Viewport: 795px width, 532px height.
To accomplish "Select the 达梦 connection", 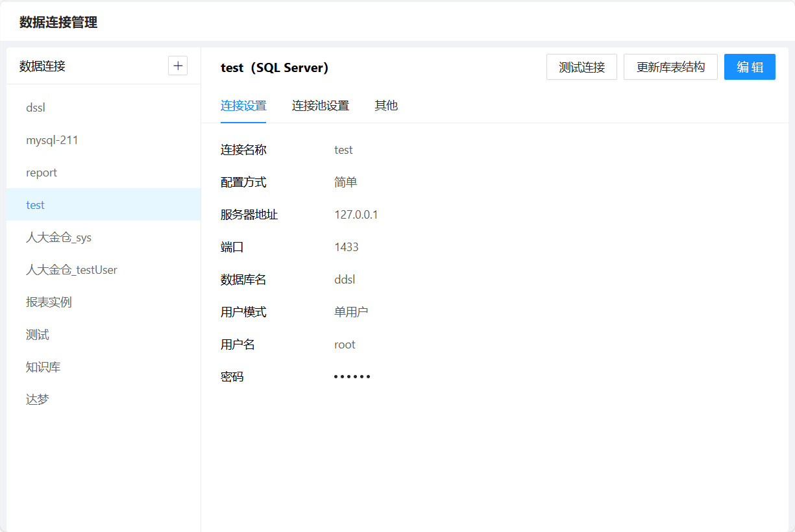I will coord(38,400).
